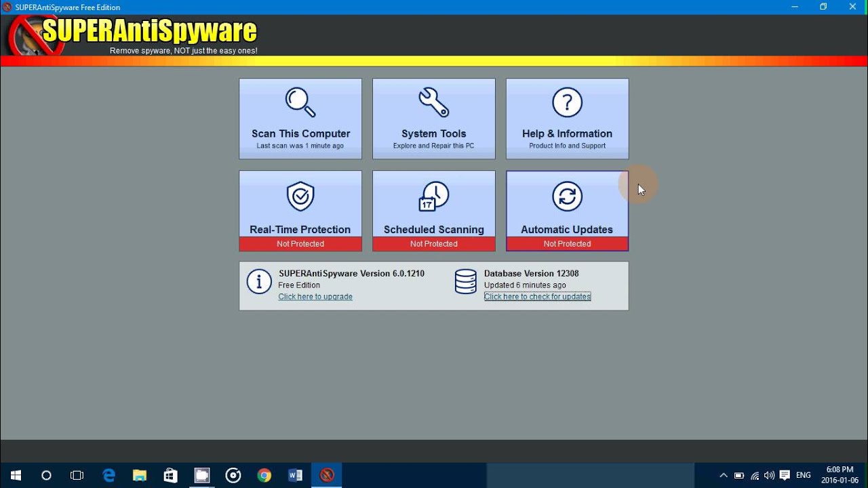The height and width of the screenshot is (488, 868).
Task: Click the disc media app taskbar icon
Action: click(x=233, y=476)
